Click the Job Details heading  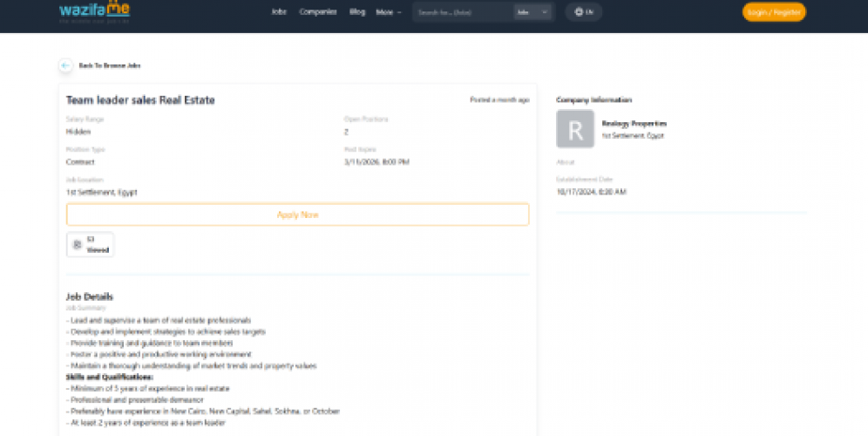coord(90,297)
